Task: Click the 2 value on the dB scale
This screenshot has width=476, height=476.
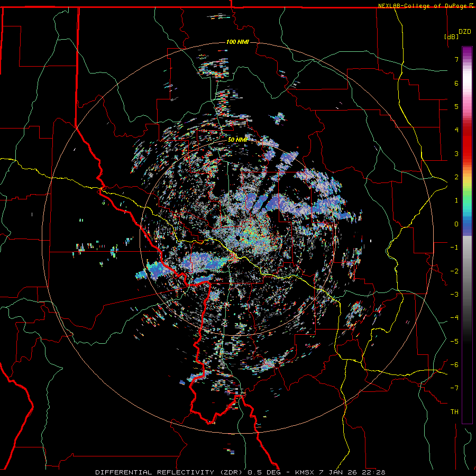Action: tap(456, 177)
